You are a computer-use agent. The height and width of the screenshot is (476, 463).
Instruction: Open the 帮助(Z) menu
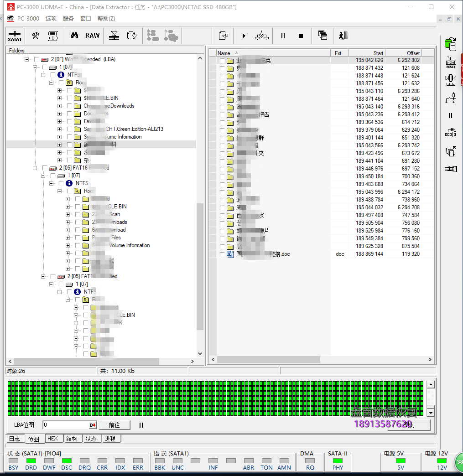click(106, 19)
